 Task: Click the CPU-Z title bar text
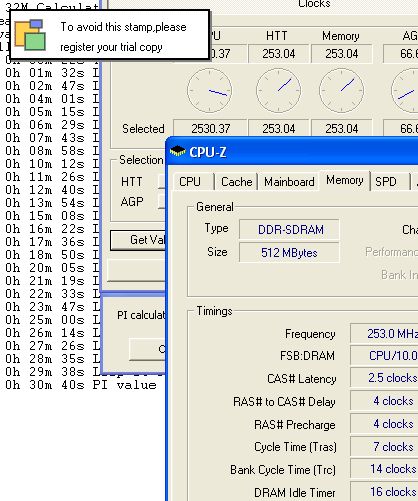point(208,152)
